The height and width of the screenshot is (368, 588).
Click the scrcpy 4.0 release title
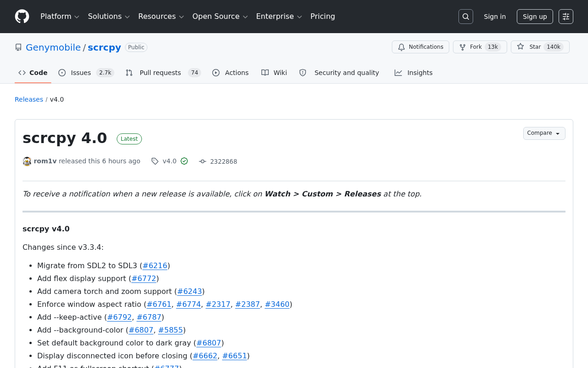pyautogui.click(x=65, y=138)
